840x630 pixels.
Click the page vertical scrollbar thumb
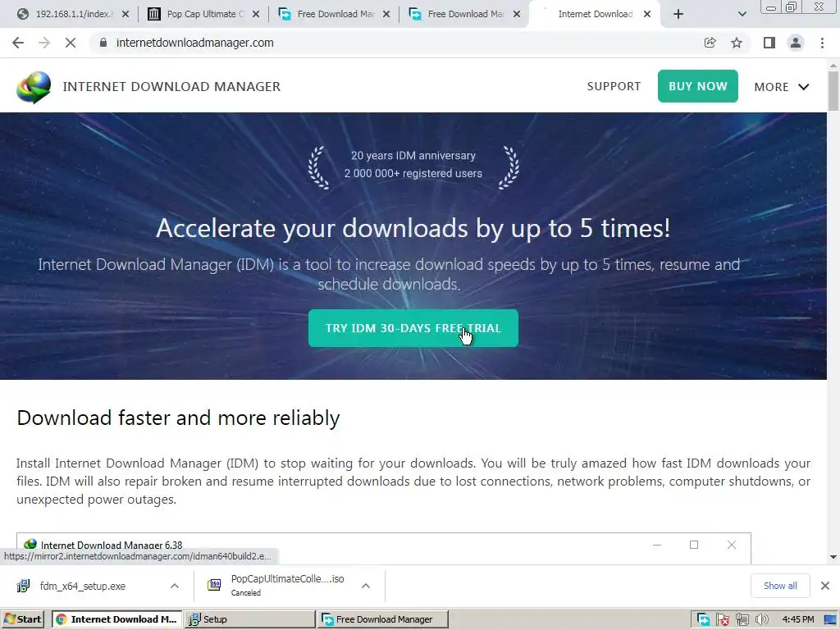[833, 91]
